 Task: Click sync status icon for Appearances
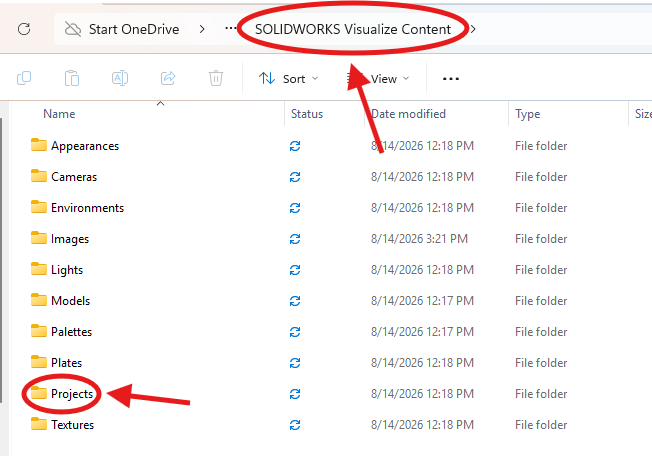pos(295,146)
